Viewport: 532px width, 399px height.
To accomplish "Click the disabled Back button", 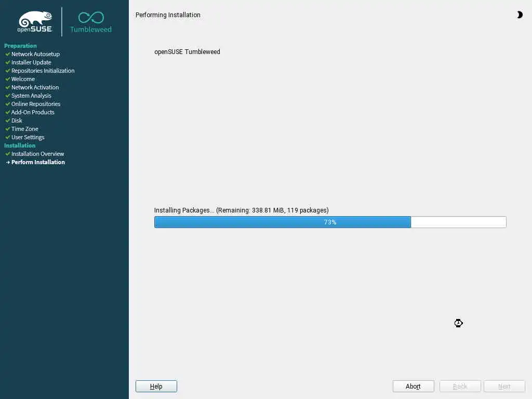I will (x=460, y=386).
